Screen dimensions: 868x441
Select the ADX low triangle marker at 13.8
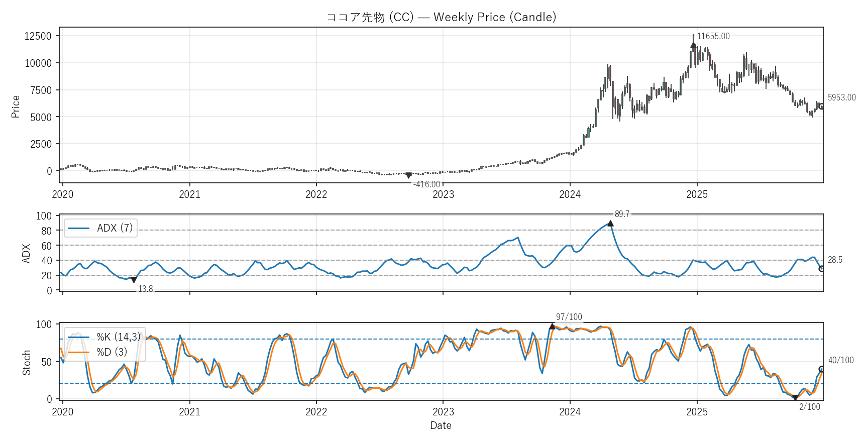[x=134, y=280]
